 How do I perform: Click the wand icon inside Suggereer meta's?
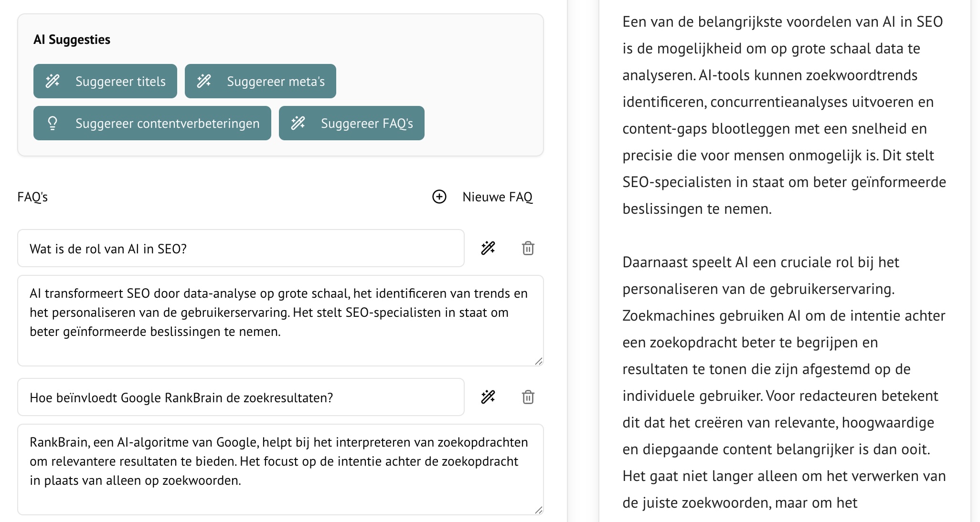pos(204,81)
